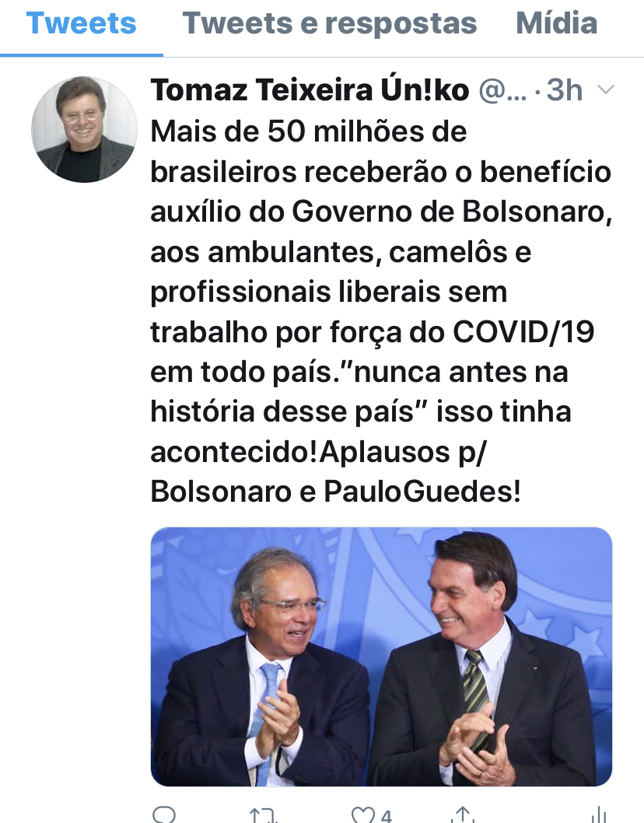Tap the tweet text about COVID/19
This screenshot has width=644, height=823.
pyautogui.click(x=382, y=311)
